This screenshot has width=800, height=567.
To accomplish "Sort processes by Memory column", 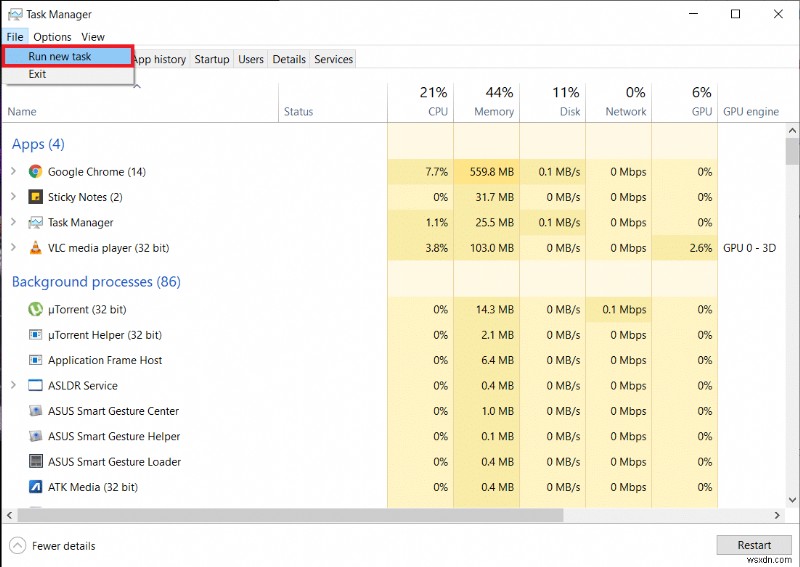I will (x=486, y=103).
